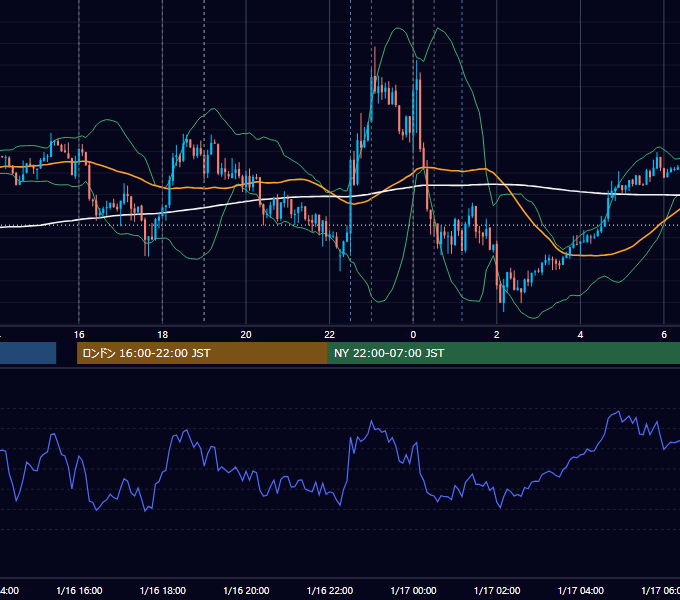This screenshot has height=600, width=680.
Task: Click the 18 hour label on chart axis
Action: (x=163, y=335)
